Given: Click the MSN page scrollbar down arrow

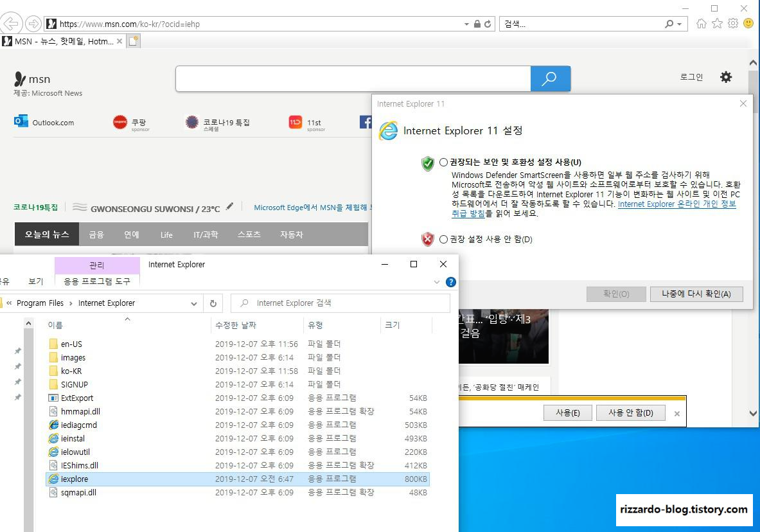Looking at the screenshot, I should point(753,414).
